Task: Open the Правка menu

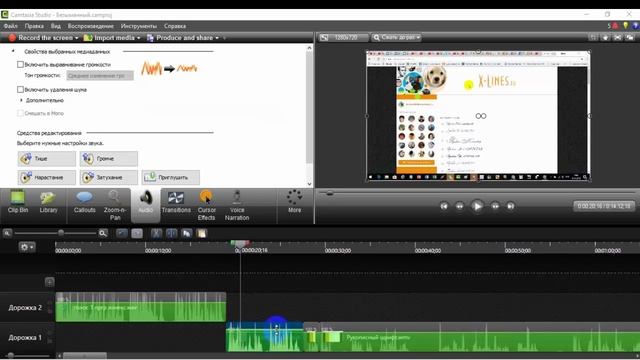Action: pos(34,26)
